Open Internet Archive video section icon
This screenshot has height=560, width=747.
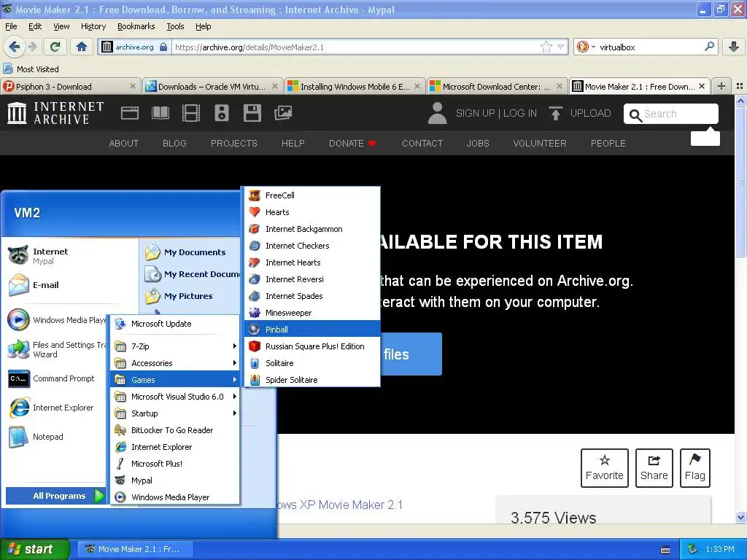tap(190, 113)
